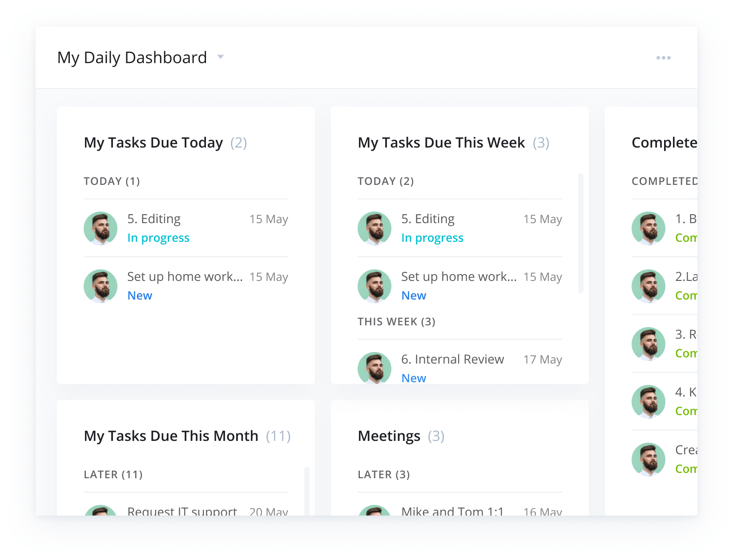Collapse the THIS WEEK (3) group
Screen dimensions: 733x560
[396, 322]
